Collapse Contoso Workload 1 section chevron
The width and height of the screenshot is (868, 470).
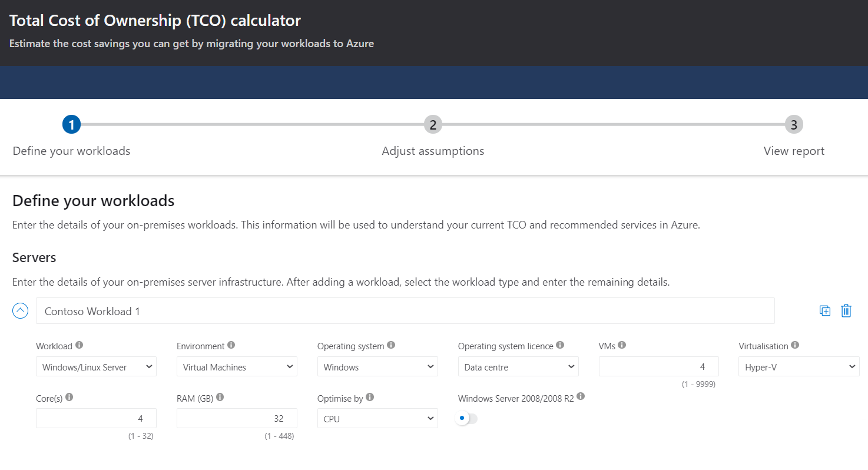(x=21, y=311)
